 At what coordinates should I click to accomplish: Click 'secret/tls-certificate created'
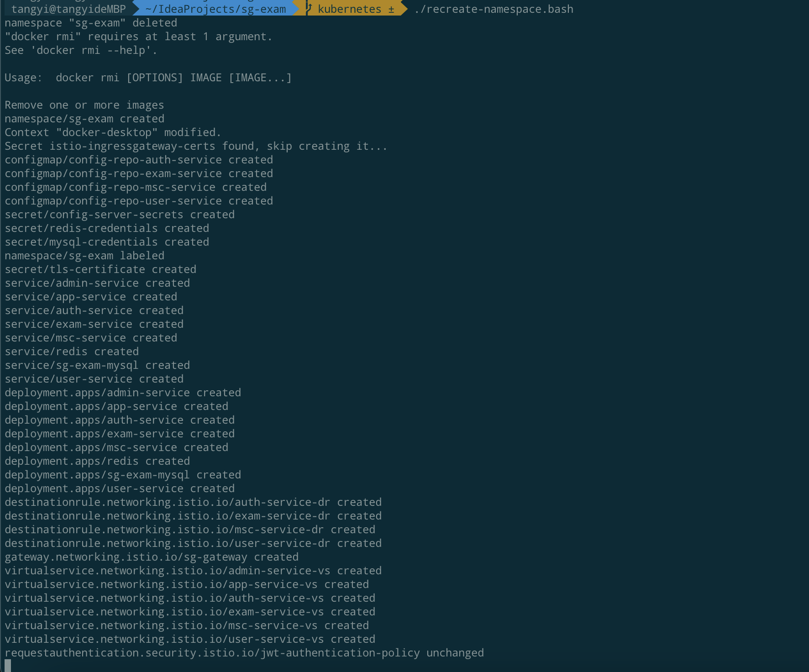pos(100,269)
